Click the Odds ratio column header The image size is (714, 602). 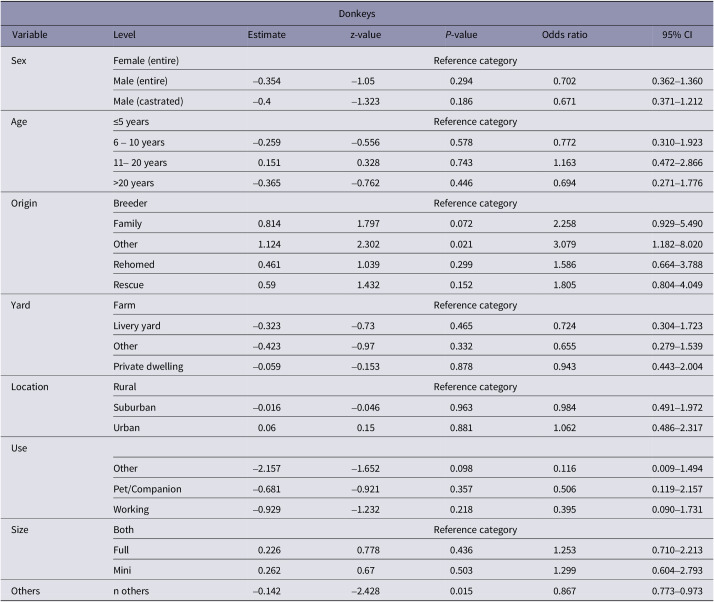click(x=564, y=35)
